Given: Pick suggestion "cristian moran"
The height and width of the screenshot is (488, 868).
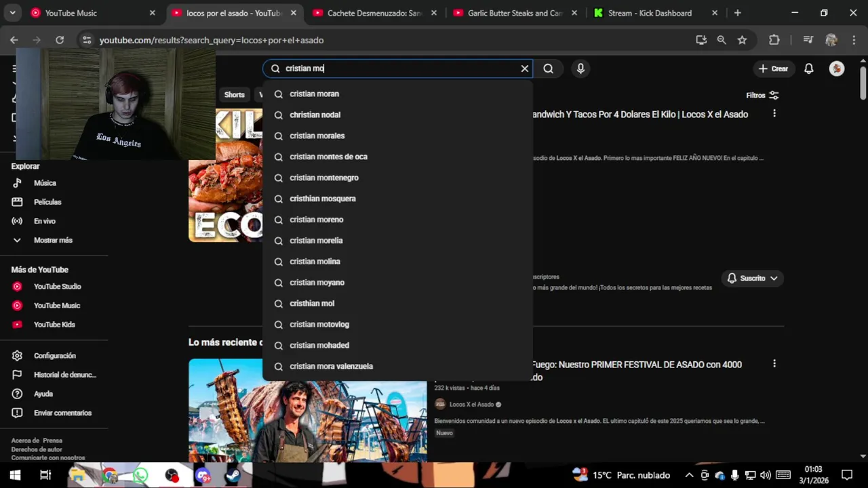Looking at the screenshot, I should (x=398, y=94).
